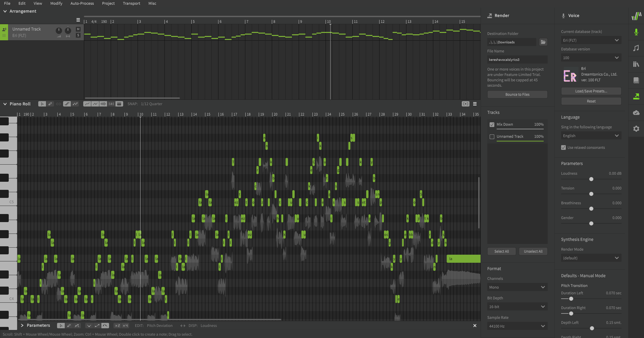This screenshot has height=338, width=644.
Task: Toggle the Unnamed Track render checkbox
Action: tap(492, 137)
